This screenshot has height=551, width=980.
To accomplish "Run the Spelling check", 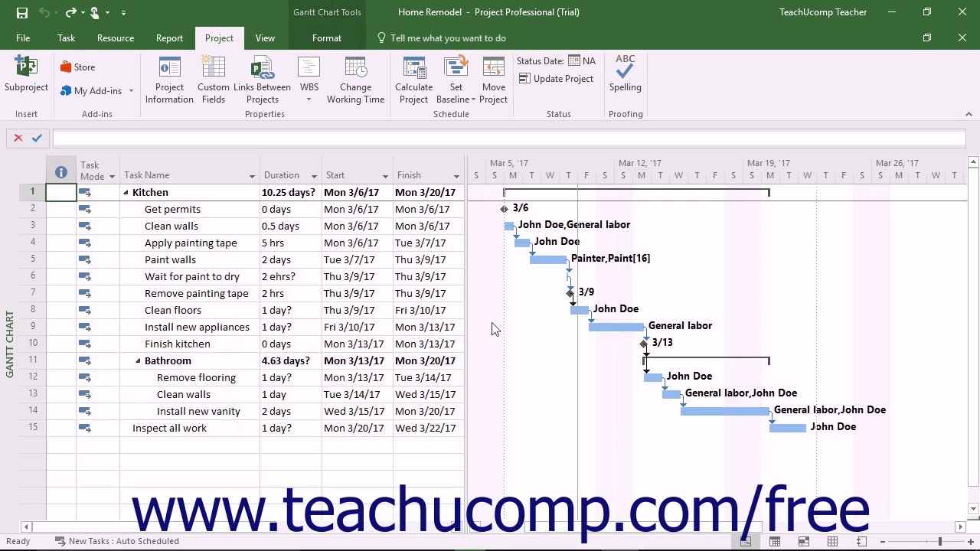I will coord(626,75).
